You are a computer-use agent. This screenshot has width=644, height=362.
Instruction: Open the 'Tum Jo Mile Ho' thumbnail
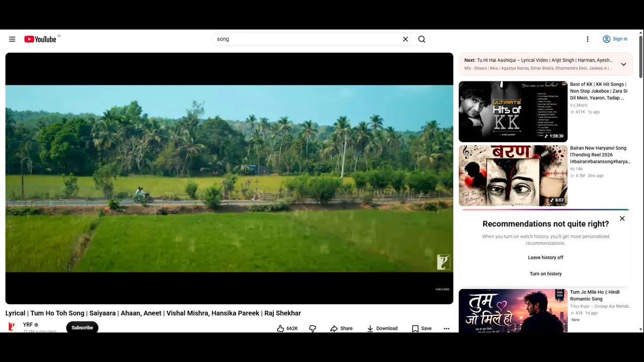pyautogui.click(x=513, y=311)
